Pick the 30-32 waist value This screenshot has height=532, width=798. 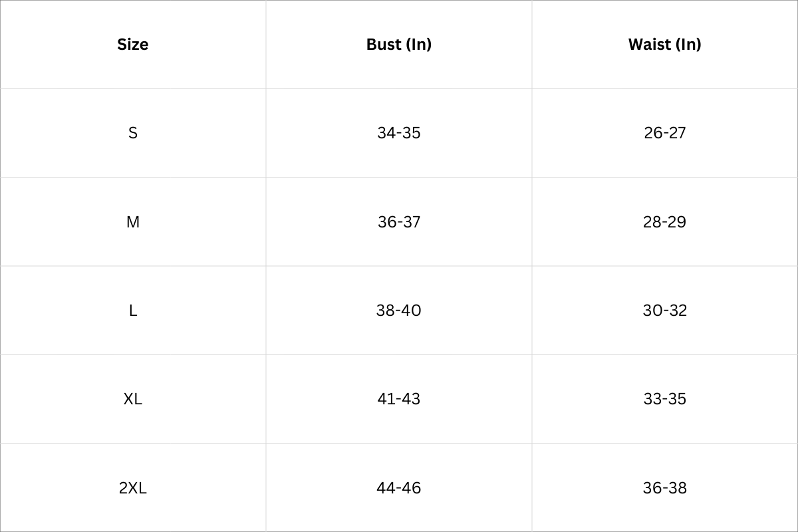coord(665,311)
